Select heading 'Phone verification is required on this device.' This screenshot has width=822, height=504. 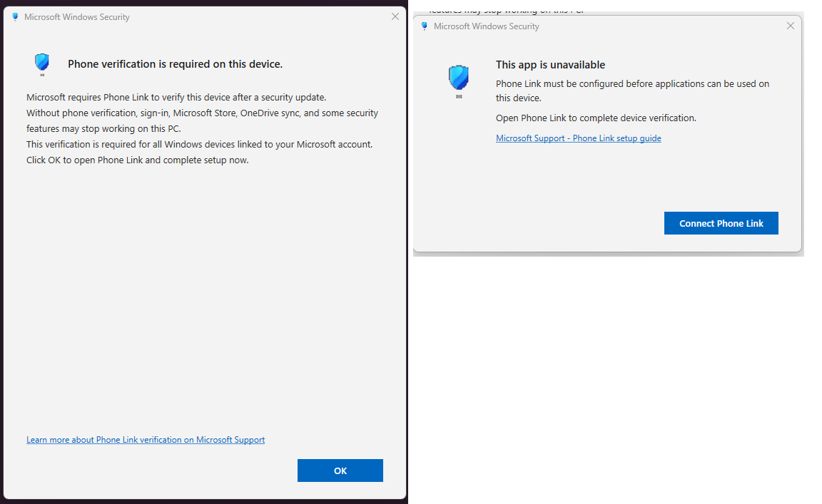click(175, 64)
